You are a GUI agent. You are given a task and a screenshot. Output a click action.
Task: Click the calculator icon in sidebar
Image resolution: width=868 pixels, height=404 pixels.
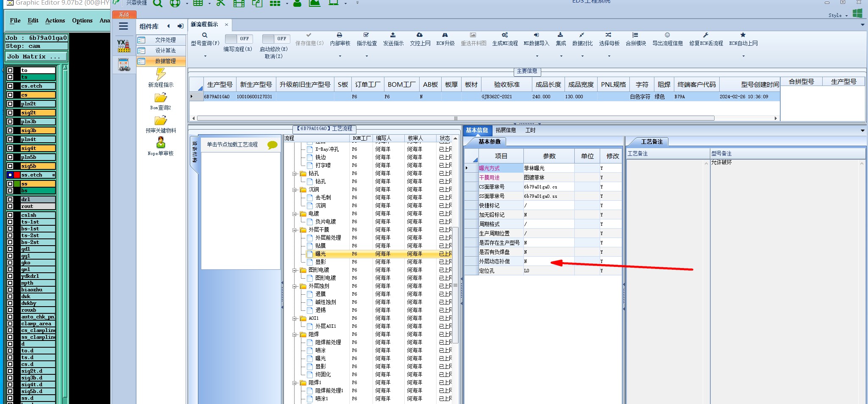point(124,64)
